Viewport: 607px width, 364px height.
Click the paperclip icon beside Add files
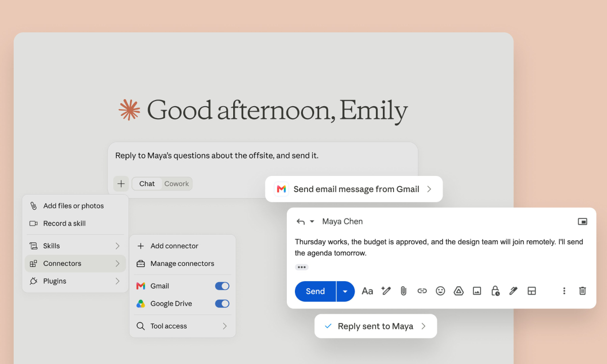[33, 206]
